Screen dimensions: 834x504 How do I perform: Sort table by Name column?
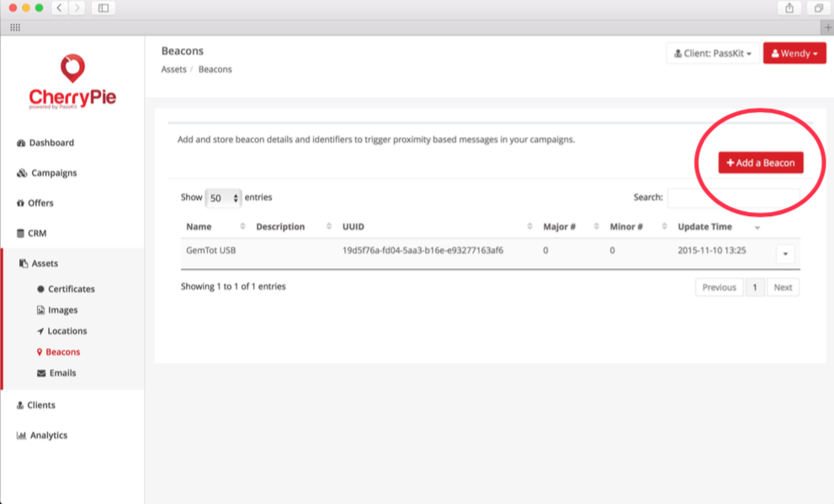pos(215,226)
